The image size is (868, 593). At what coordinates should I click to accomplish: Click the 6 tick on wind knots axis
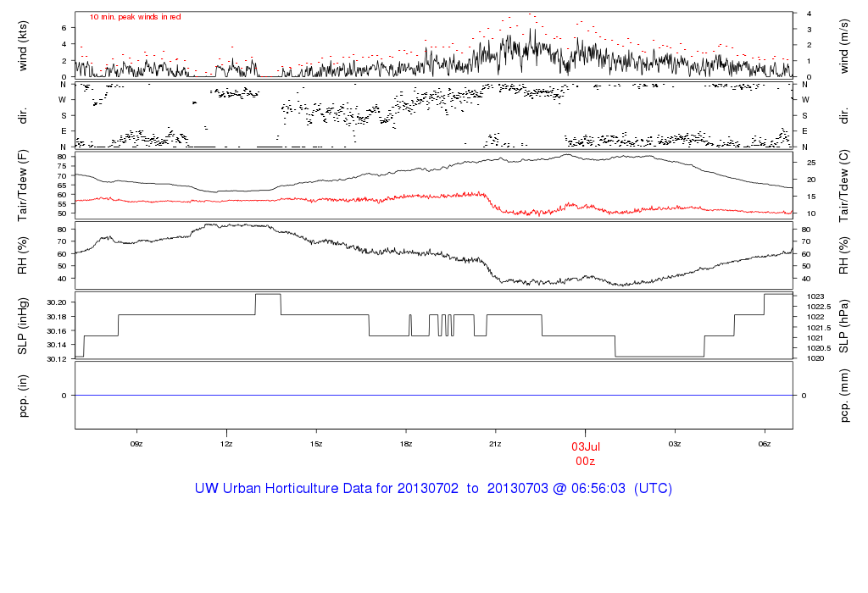coord(64,28)
